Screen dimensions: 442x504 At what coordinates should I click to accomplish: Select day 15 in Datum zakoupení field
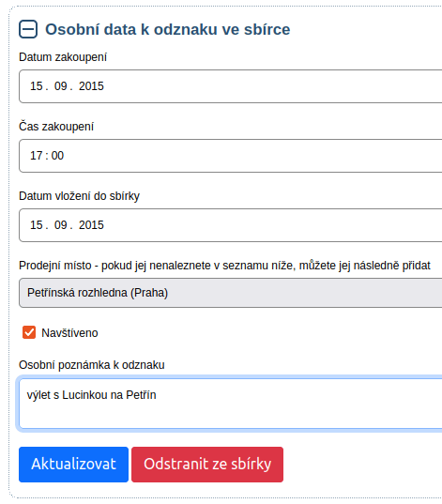tap(37, 86)
